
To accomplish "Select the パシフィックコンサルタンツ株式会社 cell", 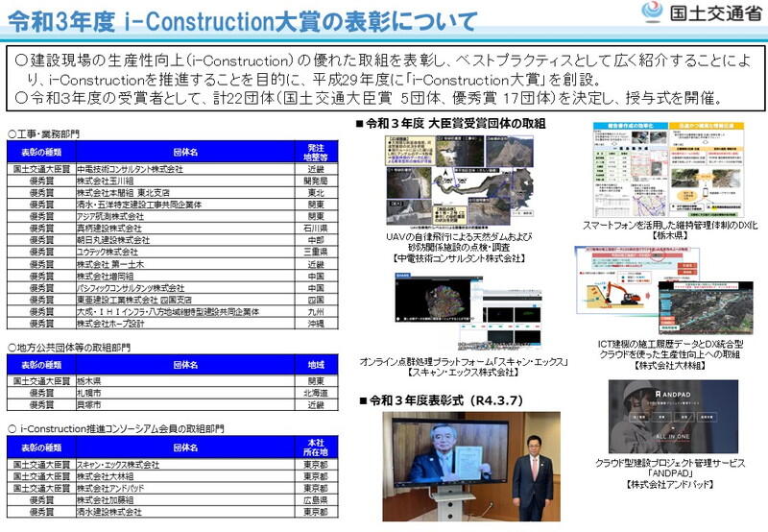I will pyautogui.click(x=185, y=287).
